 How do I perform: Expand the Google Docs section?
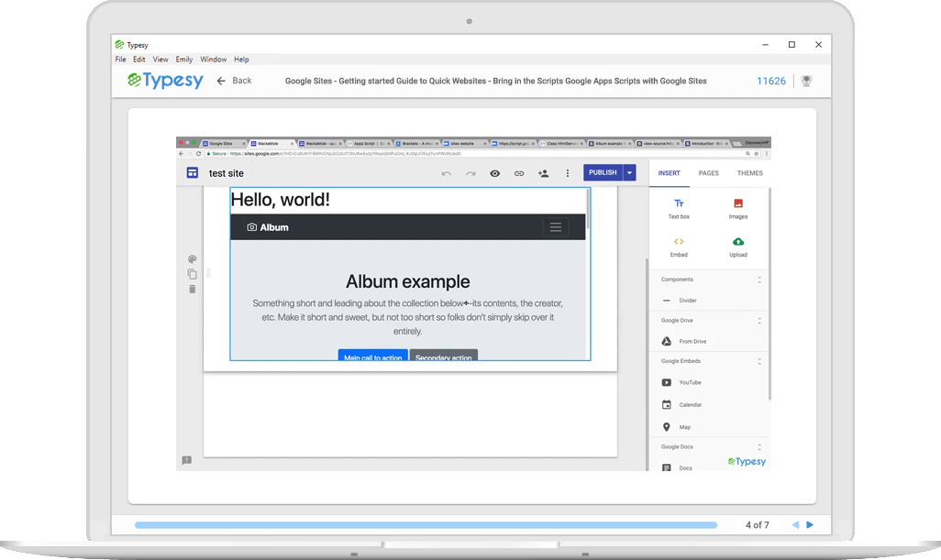(760, 447)
